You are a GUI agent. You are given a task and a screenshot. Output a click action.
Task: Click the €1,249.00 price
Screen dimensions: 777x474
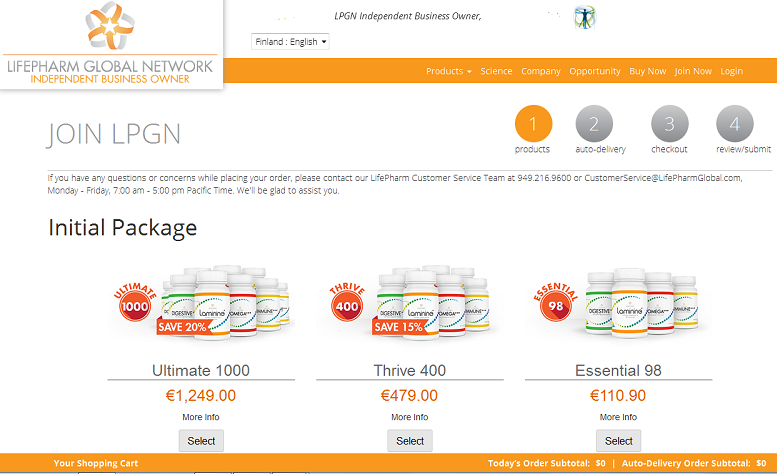click(201, 396)
